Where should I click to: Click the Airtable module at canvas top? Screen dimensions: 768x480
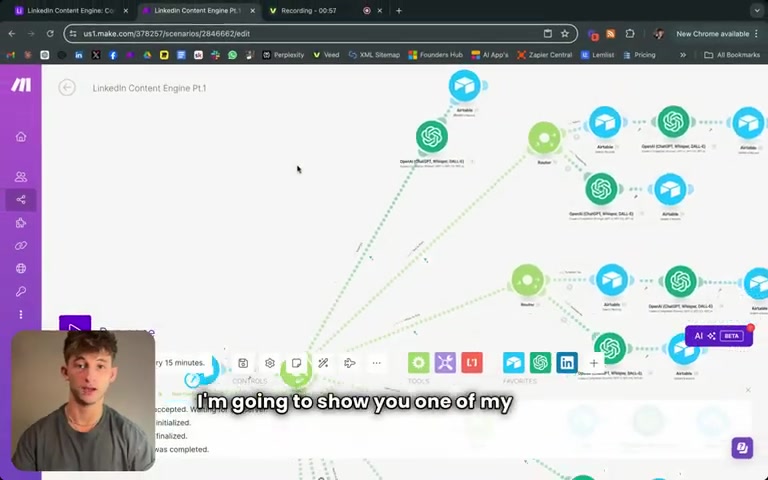(x=464, y=86)
